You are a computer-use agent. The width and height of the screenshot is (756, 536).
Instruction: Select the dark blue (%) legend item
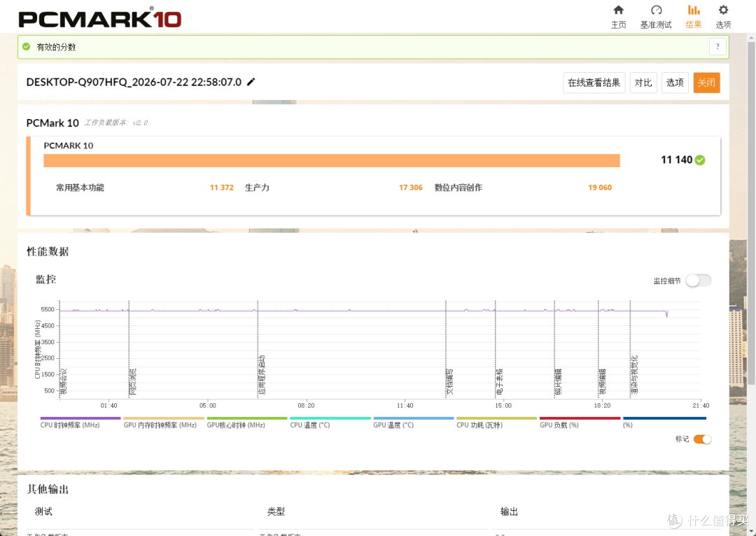(x=664, y=422)
